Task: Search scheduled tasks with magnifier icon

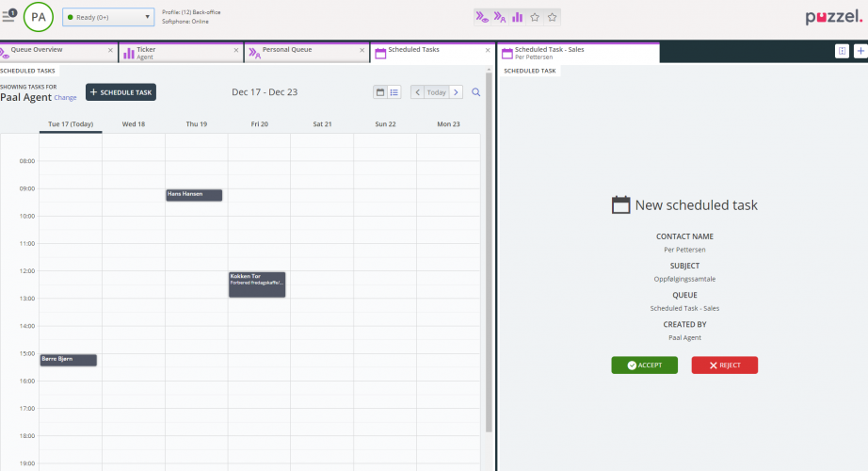Action: pyautogui.click(x=476, y=92)
